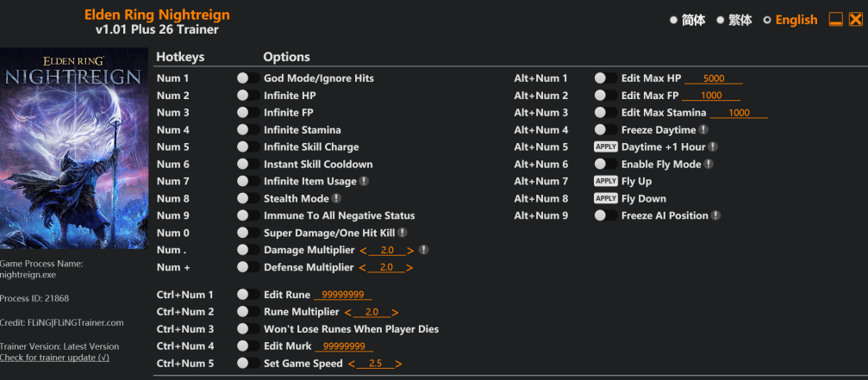
Task: Click the info icon after Damage Multiplier value
Action: coord(423,250)
